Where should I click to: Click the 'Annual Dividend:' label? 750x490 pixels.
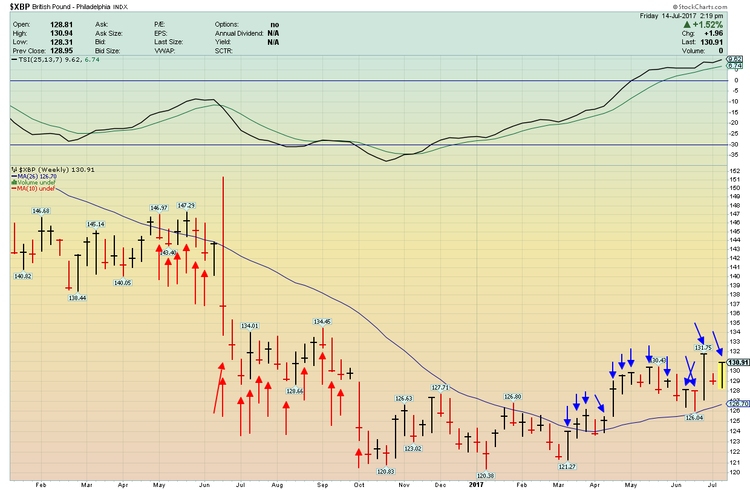coord(239,33)
